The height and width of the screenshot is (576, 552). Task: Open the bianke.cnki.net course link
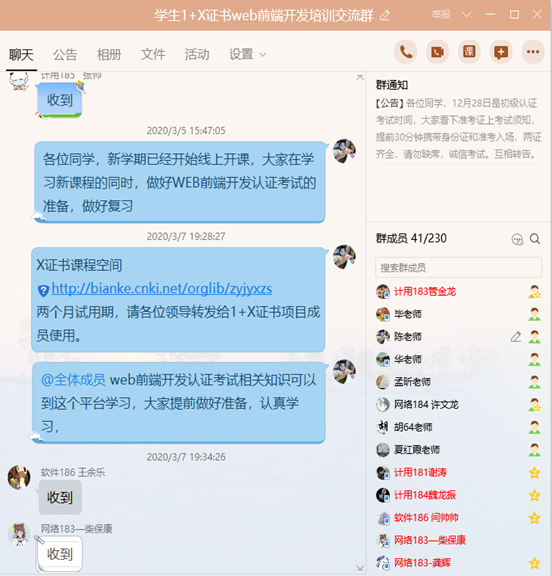click(162, 289)
